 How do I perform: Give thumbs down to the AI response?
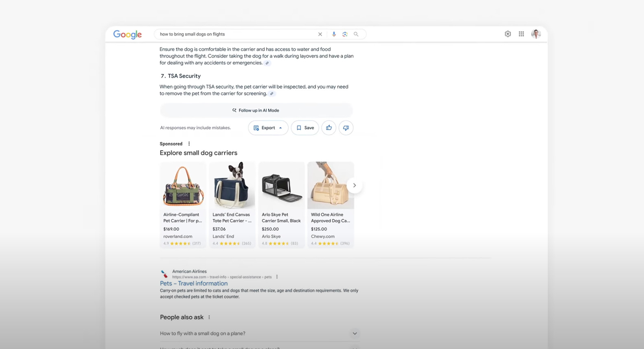[x=346, y=128]
